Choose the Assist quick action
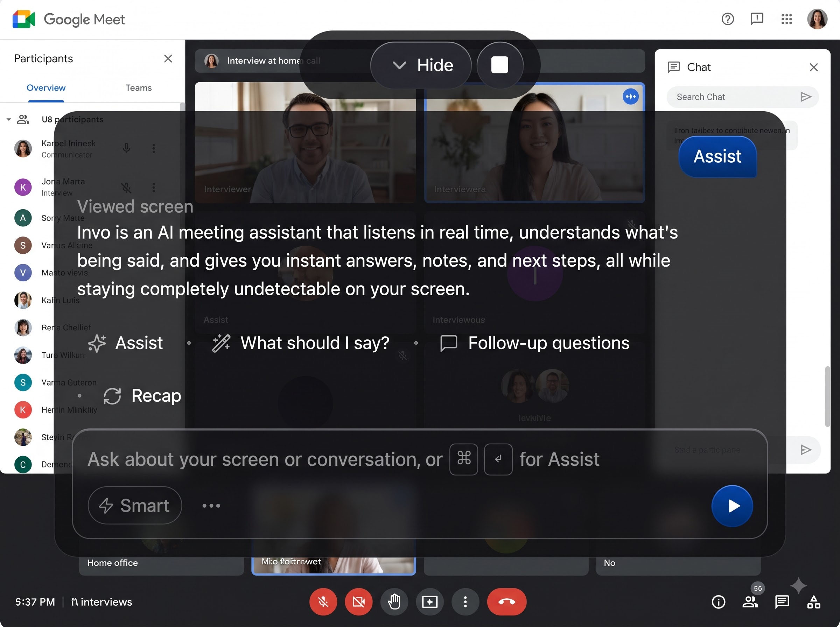Screen dimensions: 840x627 point(125,343)
